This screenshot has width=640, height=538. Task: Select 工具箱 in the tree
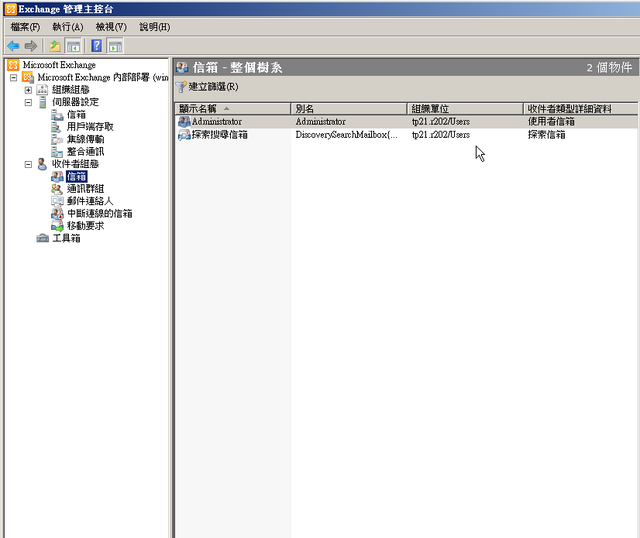click(x=67, y=238)
